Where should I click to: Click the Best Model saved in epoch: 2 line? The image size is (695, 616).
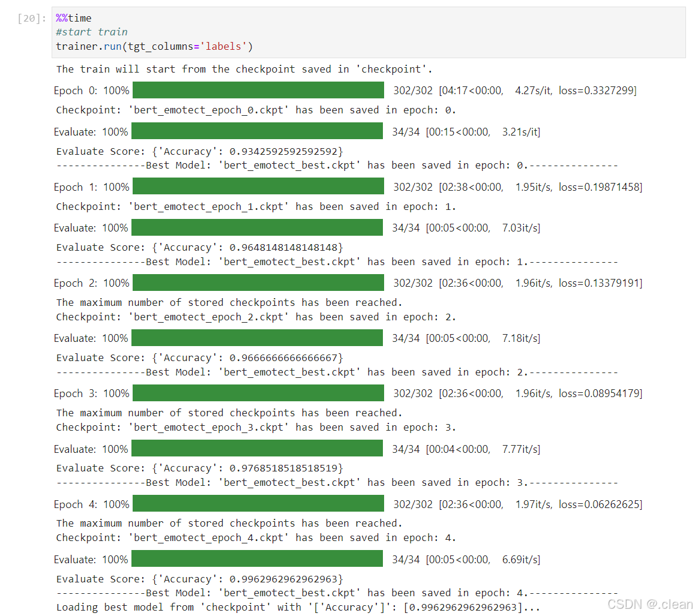[337, 372]
